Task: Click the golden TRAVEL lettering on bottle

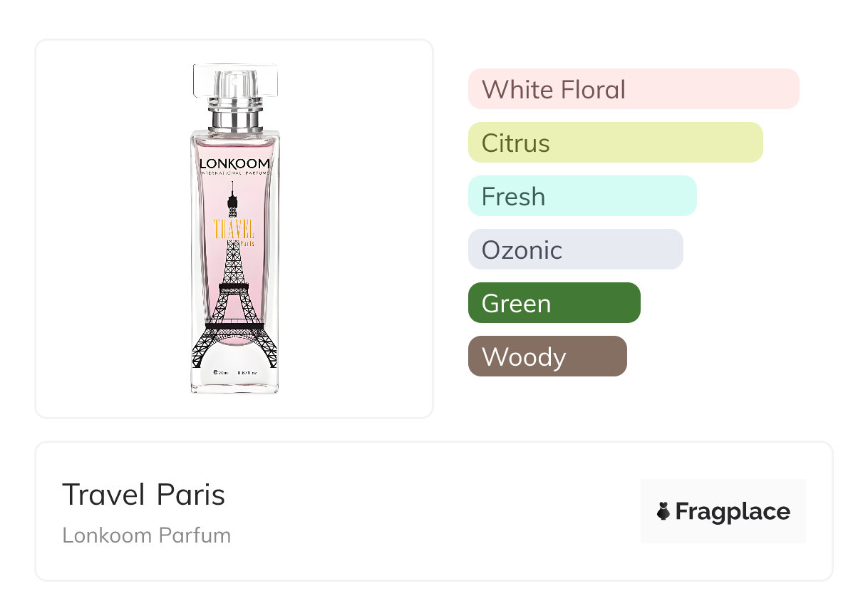Action: (233, 230)
